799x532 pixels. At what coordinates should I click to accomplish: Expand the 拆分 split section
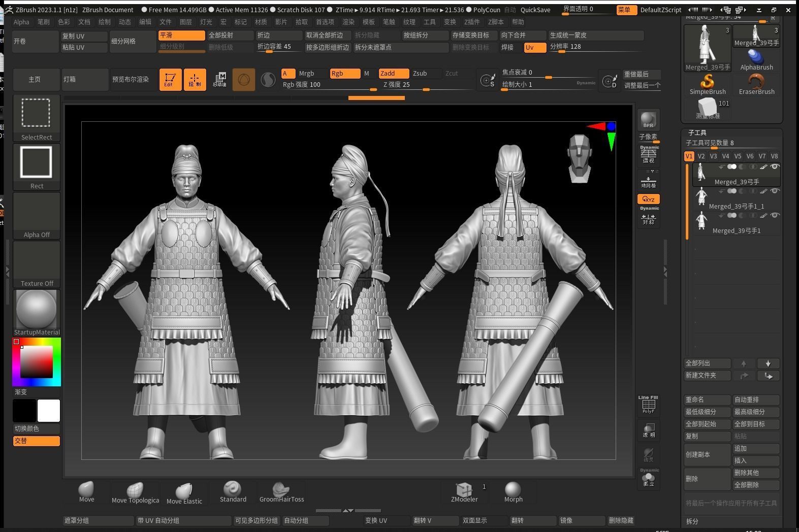(692, 521)
